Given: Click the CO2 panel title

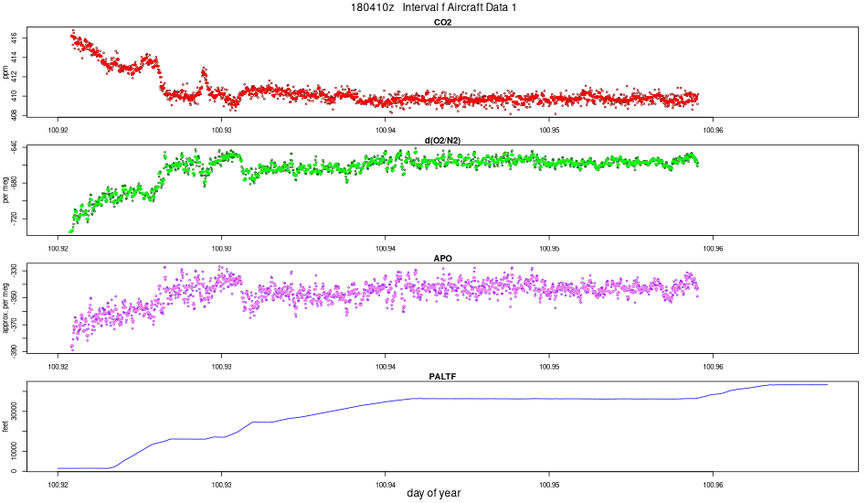Looking at the screenshot, I should point(442,23).
